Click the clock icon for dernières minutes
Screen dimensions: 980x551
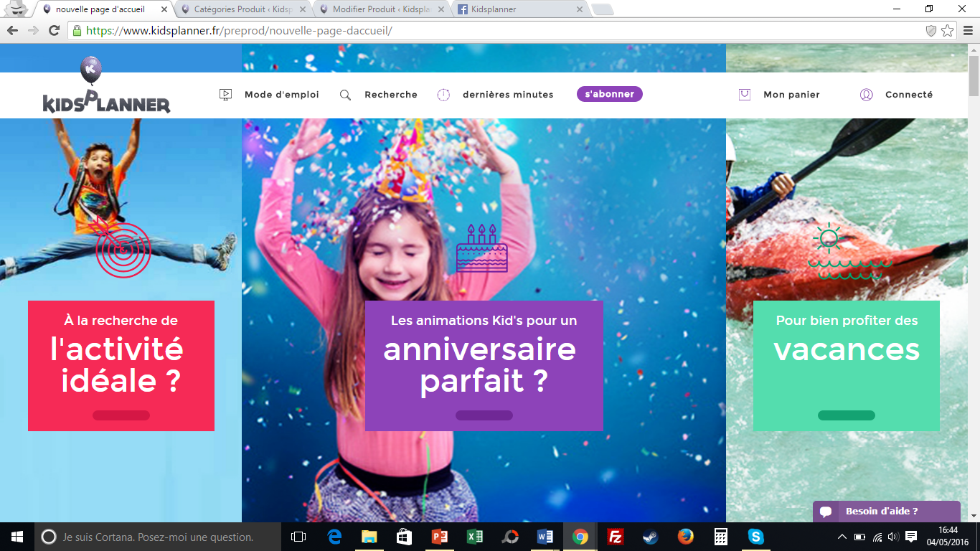443,95
